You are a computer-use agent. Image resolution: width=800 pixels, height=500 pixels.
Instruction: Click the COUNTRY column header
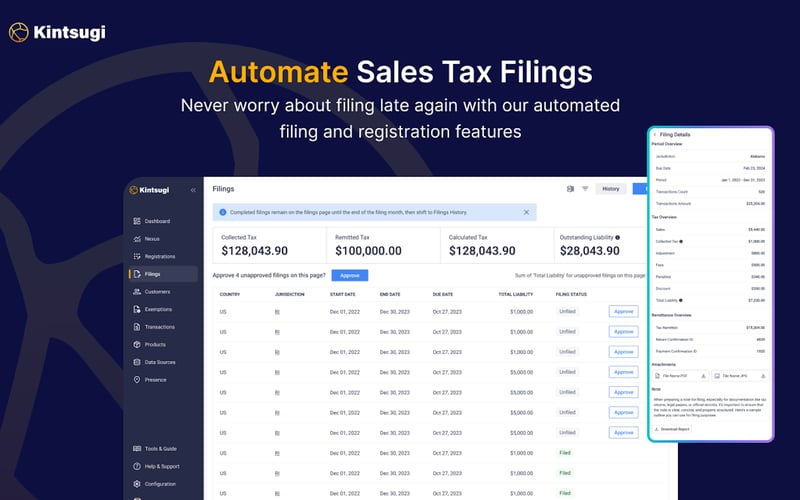point(230,294)
